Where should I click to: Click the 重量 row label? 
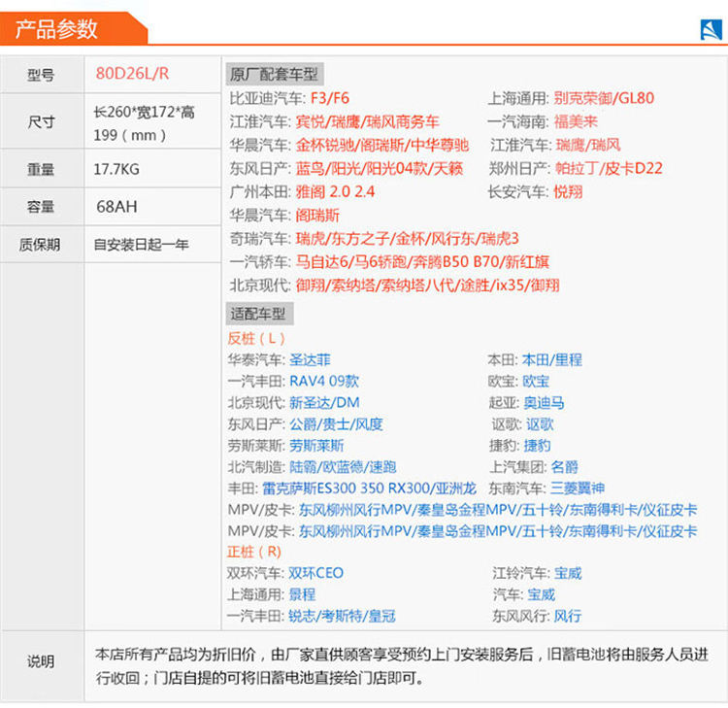[x=41, y=169]
